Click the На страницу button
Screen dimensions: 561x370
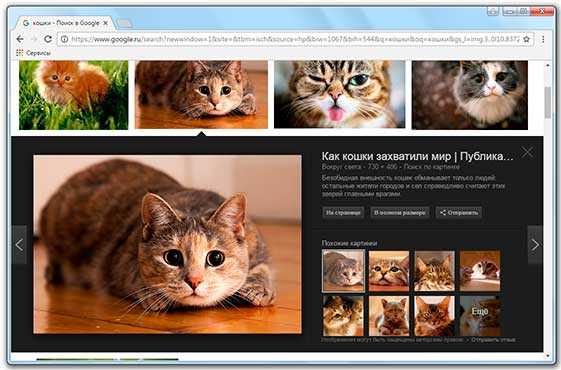(x=343, y=213)
